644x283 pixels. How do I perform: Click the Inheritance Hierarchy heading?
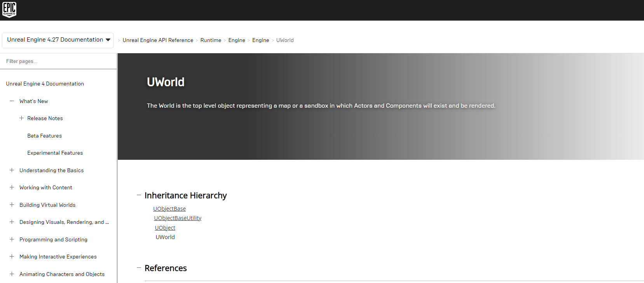[x=186, y=196]
